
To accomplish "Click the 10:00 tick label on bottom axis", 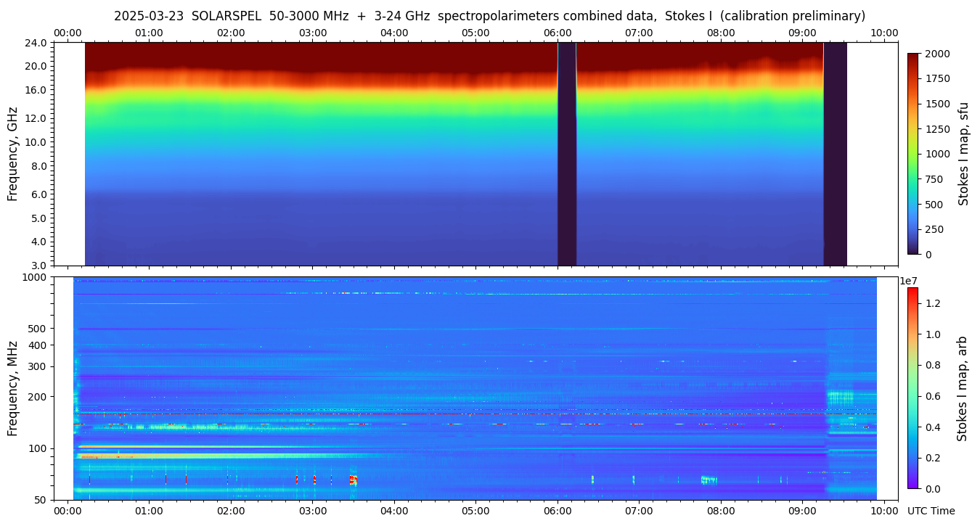I will pos(884,511).
